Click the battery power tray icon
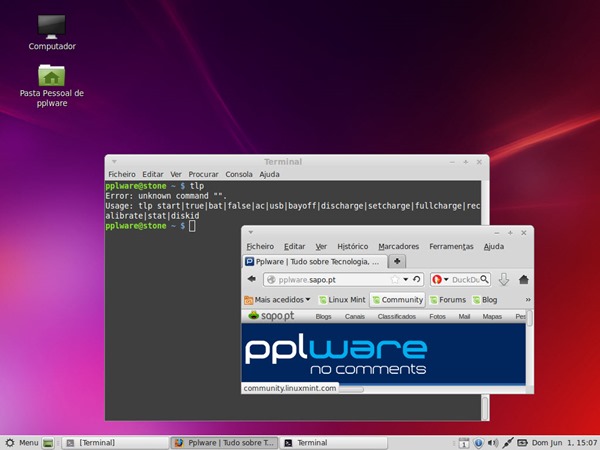Image resolution: width=600 pixels, height=450 pixels. tap(522, 443)
